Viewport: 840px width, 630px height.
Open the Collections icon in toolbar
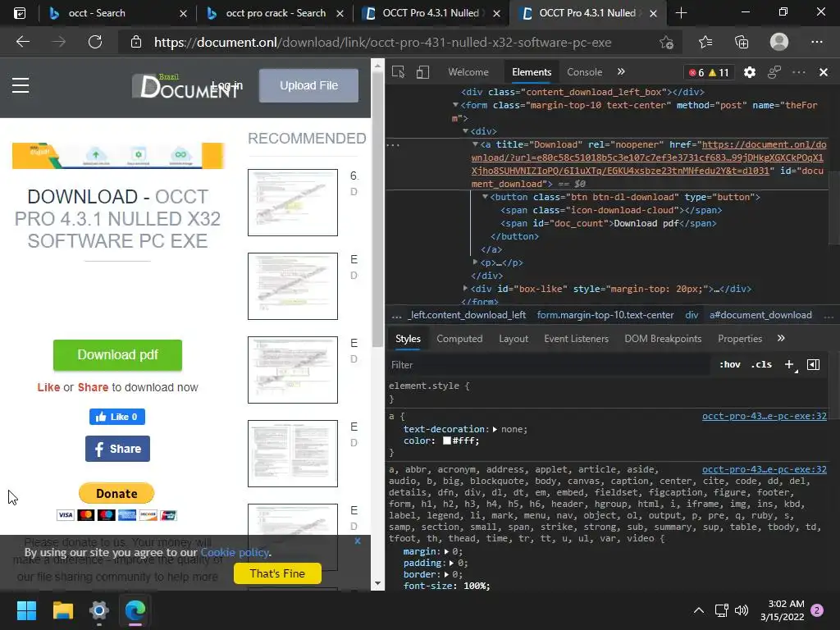pos(742,42)
